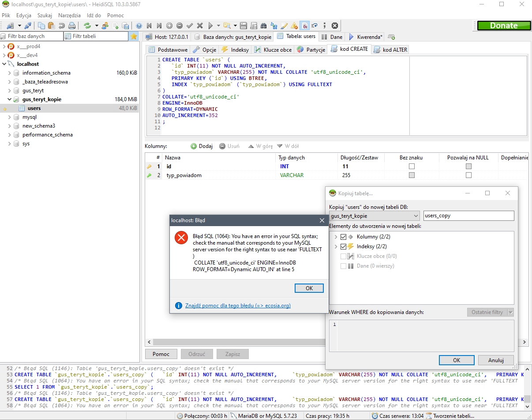The image size is (532, 420).
Task: Click the Find binoculars toolbar icon
Action: (264, 26)
